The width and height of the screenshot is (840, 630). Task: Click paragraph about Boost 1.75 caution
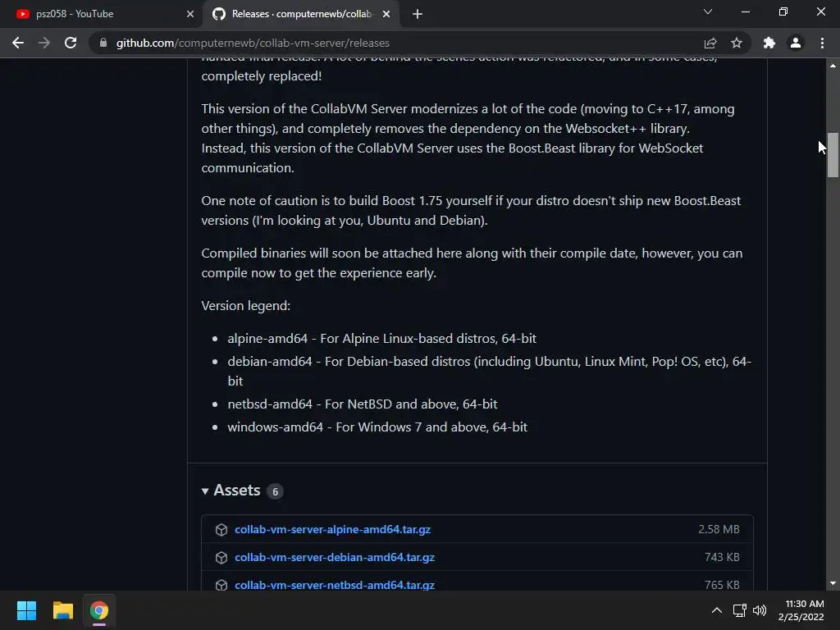pos(472,210)
